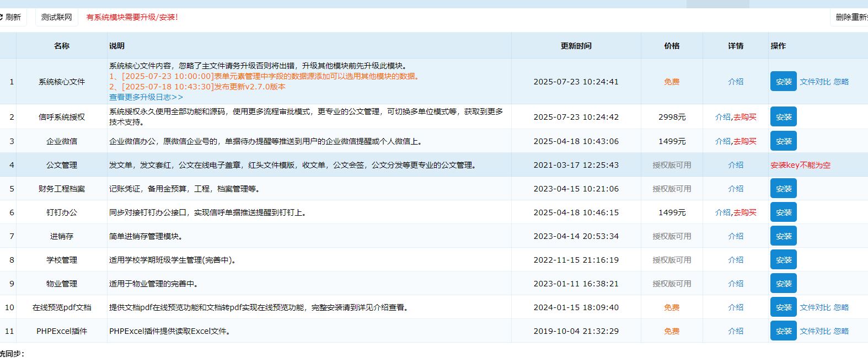Click the 刷新 refresh button
This screenshot has height=362, width=868.
11,17
